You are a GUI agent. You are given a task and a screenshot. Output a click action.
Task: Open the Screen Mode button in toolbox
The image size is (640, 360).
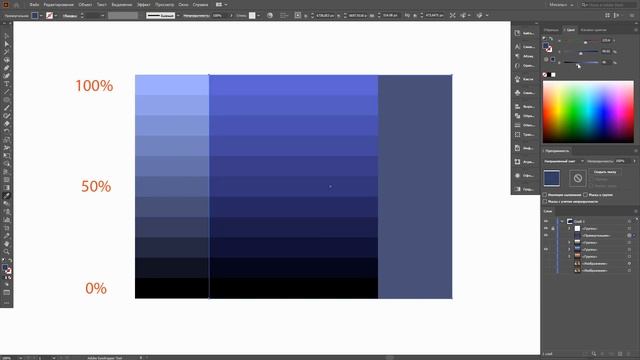point(7,293)
